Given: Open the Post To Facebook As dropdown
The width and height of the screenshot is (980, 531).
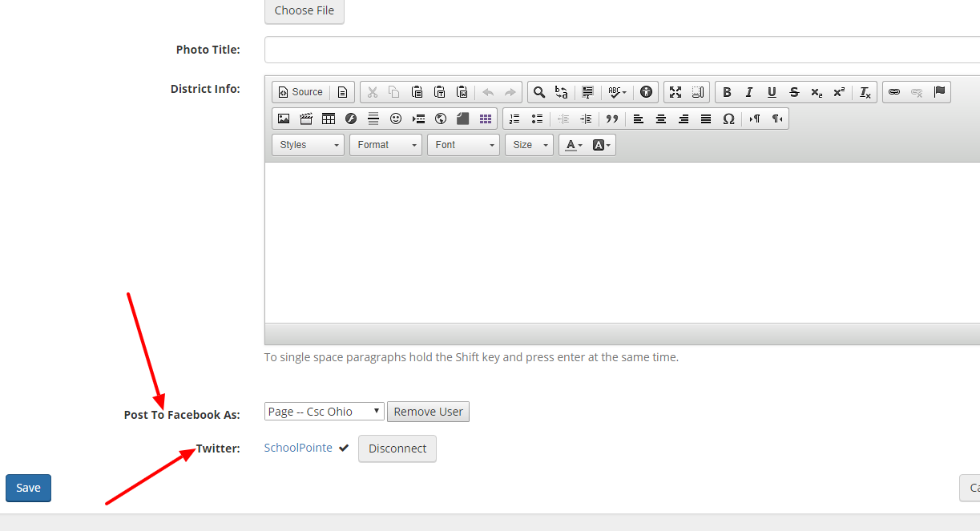Looking at the screenshot, I should [x=325, y=412].
